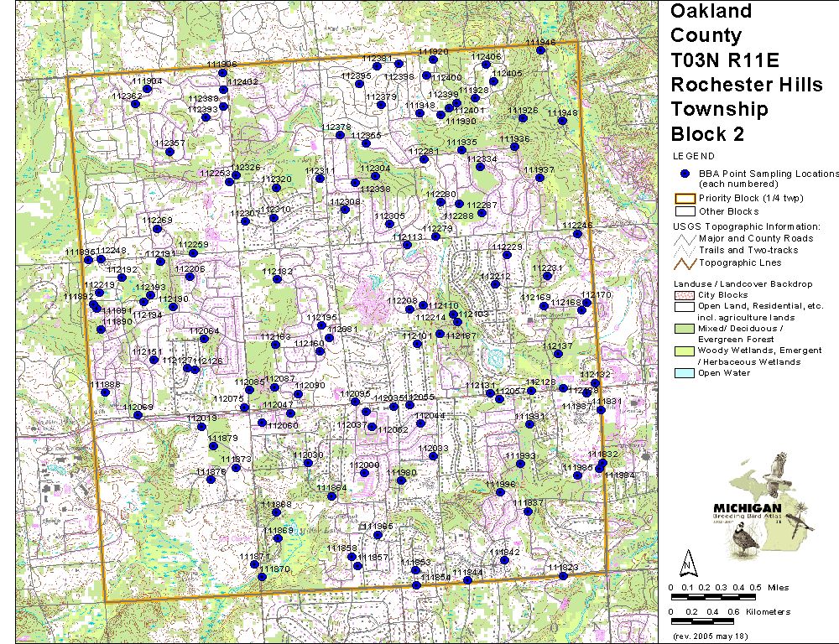Click the Topographic Lines legend symbol
The height and width of the screenshot is (644, 839).
[685, 262]
